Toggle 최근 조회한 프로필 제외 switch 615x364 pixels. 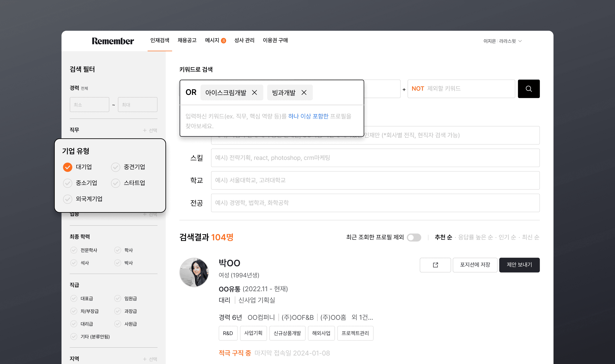[414, 237]
